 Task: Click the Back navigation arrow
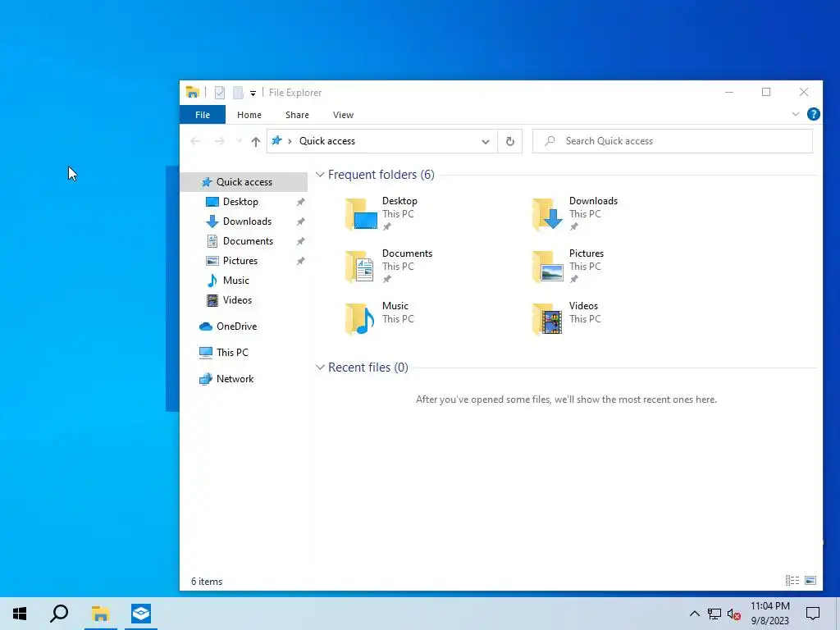point(195,141)
